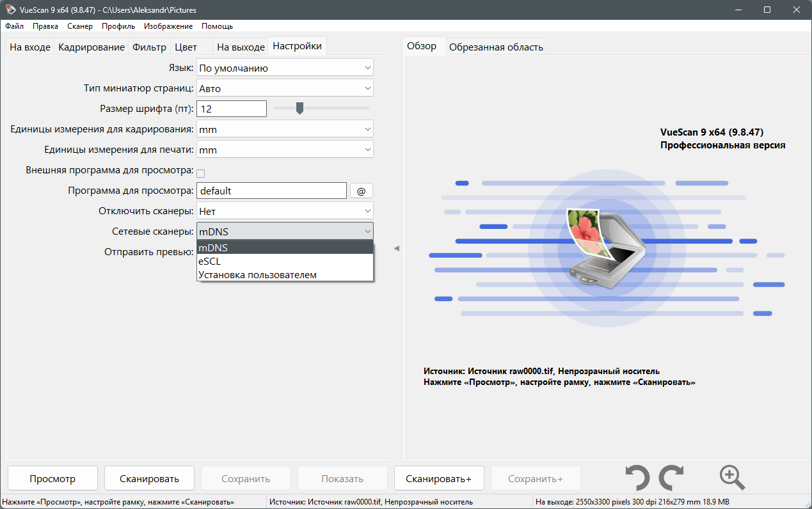812x509 pixels.
Task: Click the Показать button
Action: point(342,478)
